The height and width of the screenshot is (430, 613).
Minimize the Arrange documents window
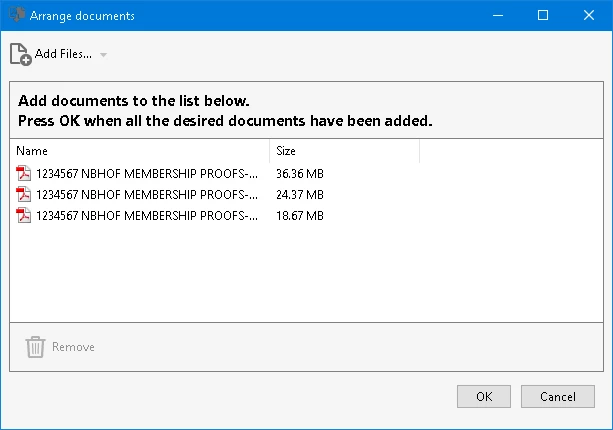(x=498, y=16)
